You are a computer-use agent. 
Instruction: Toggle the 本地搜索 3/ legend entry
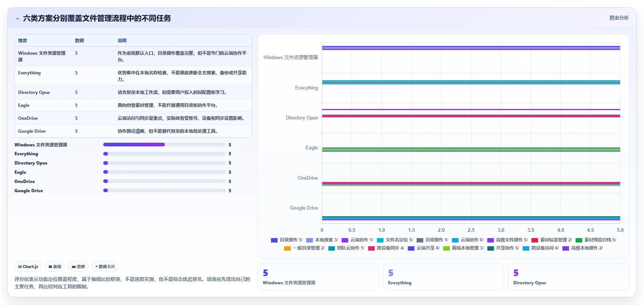322,240
